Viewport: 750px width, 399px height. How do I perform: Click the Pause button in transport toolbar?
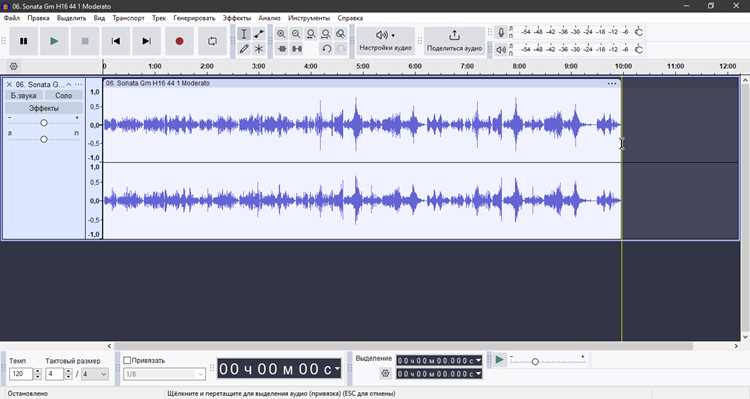click(23, 41)
